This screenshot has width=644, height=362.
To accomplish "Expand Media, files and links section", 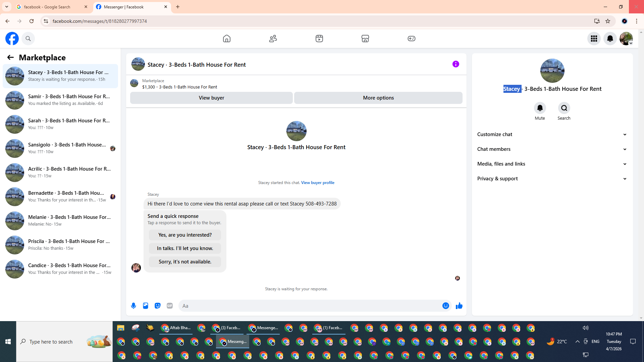I will pyautogui.click(x=552, y=164).
